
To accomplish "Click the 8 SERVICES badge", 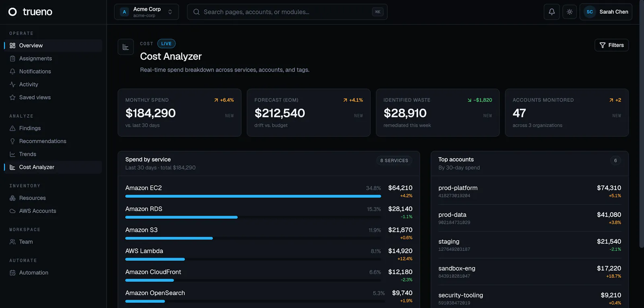I will pos(394,160).
